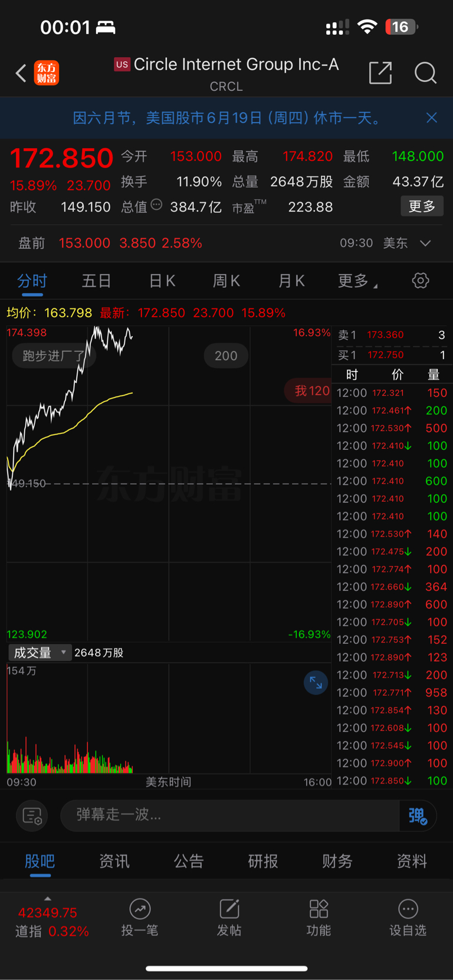Image resolution: width=453 pixels, height=980 pixels.
Task: Switch to the 日K chart tab
Action: (x=162, y=281)
